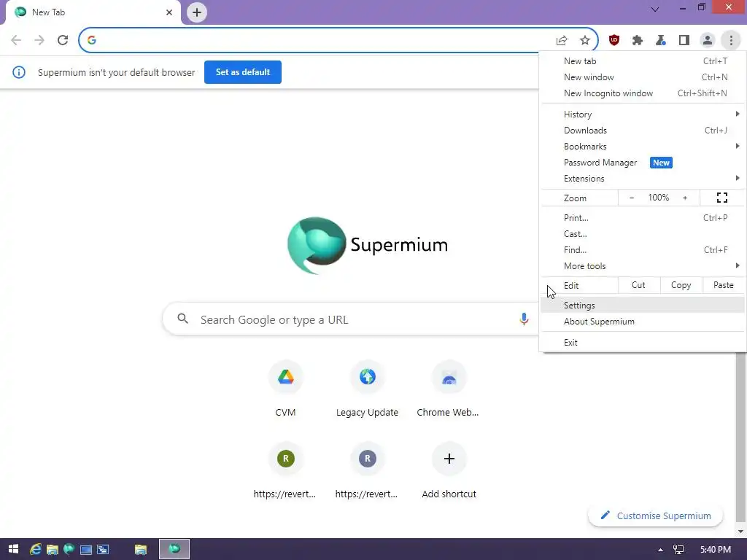This screenshot has height=560, width=747.
Task: Click Copy in the Edit row
Action: 681,285
